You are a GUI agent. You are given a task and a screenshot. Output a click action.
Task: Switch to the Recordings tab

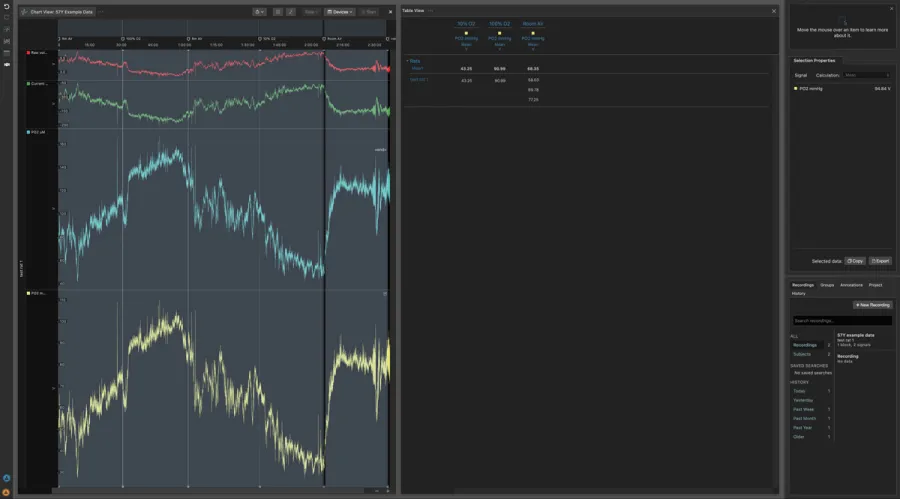coord(802,285)
